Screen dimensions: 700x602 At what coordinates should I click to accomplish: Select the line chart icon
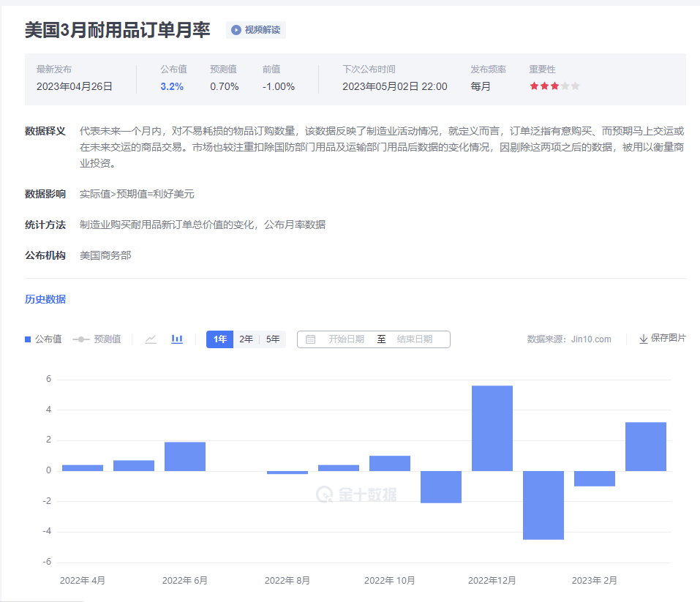(151, 339)
